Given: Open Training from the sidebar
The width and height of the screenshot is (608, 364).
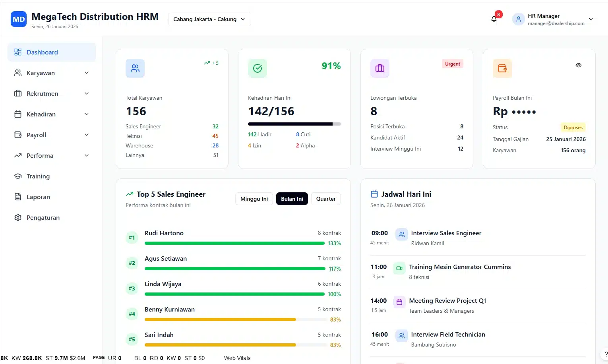Looking at the screenshot, I should pos(38,176).
